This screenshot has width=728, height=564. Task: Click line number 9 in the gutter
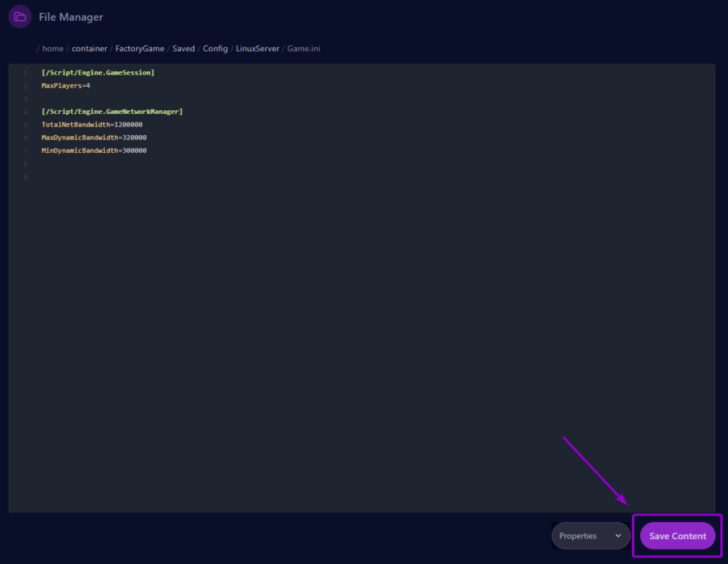pos(25,176)
